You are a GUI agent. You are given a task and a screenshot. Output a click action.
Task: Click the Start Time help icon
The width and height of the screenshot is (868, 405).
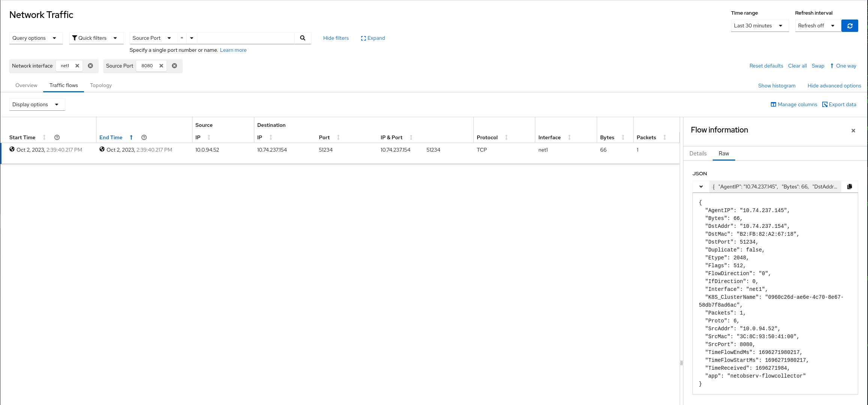pos(57,137)
